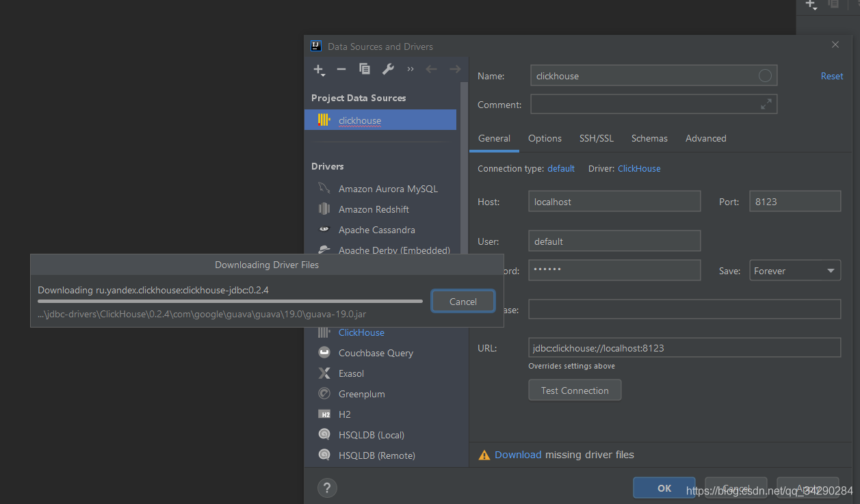This screenshot has width=860, height=504.
Task: Expand the Comment field editor
Action: tap(766, 104)
